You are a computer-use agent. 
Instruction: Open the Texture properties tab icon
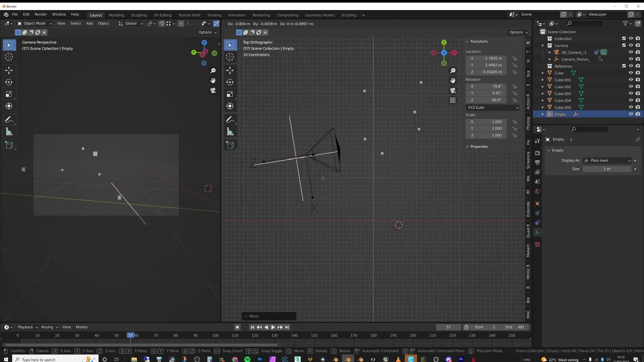(x=537, y=245)
